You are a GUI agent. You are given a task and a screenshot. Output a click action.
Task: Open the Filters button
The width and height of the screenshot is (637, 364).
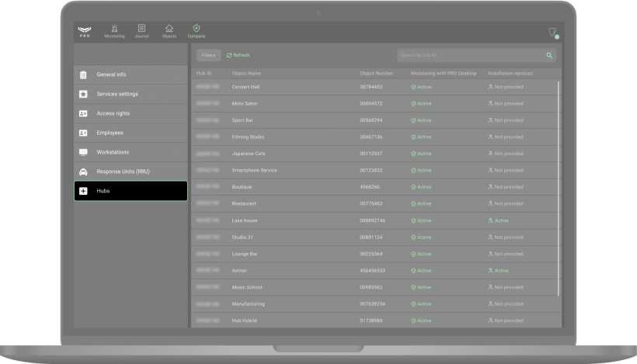[208, 55]
